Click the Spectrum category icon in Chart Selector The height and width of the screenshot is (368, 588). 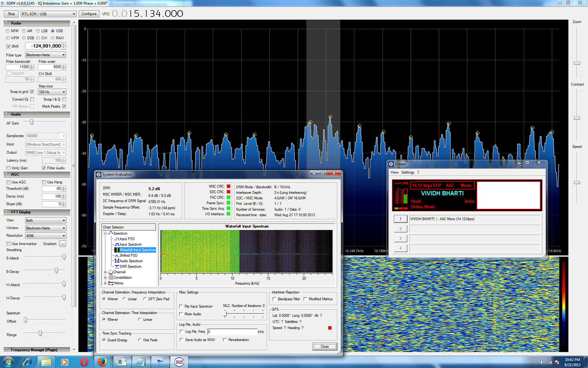pos(111,233)
